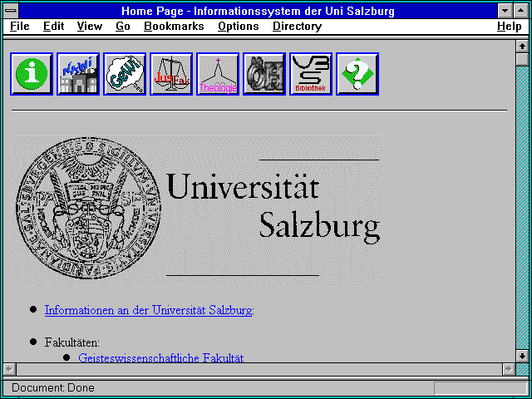Open the Go menu
Viewport: 532px width, 399px height.
tap(123, 27)
